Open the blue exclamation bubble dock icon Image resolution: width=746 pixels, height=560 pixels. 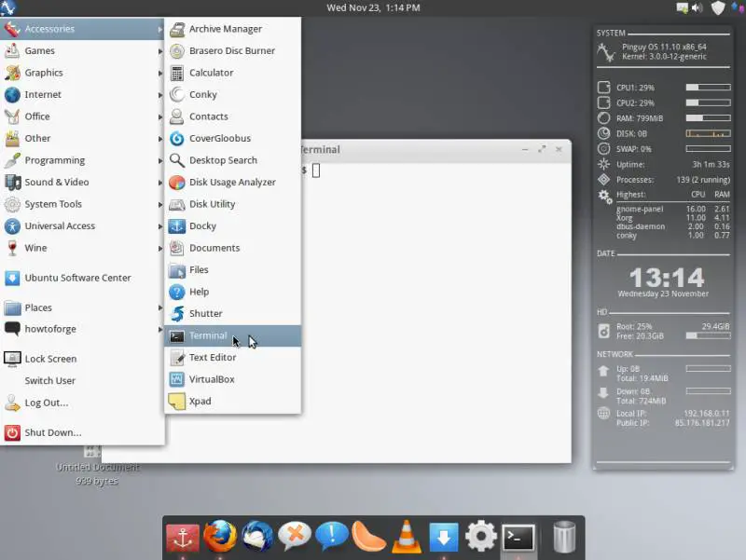tap(332, 536)
